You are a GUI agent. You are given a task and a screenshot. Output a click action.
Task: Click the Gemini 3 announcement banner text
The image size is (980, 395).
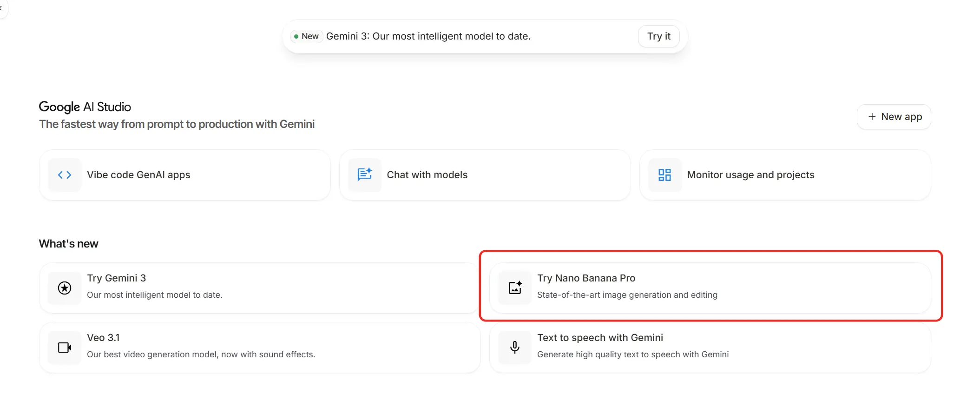pyautogui.click(x=428, y=36)
